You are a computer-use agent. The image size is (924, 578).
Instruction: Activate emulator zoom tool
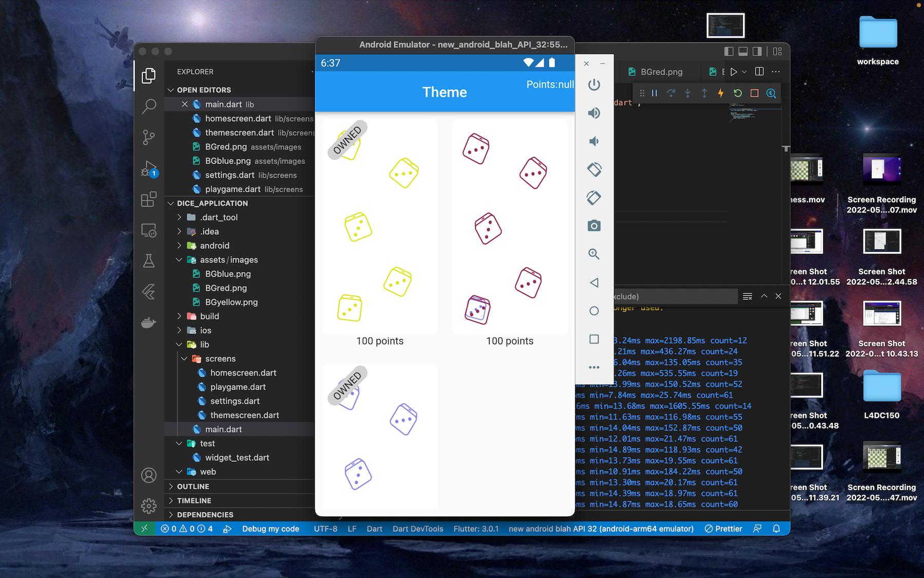(x=594, y=254)
